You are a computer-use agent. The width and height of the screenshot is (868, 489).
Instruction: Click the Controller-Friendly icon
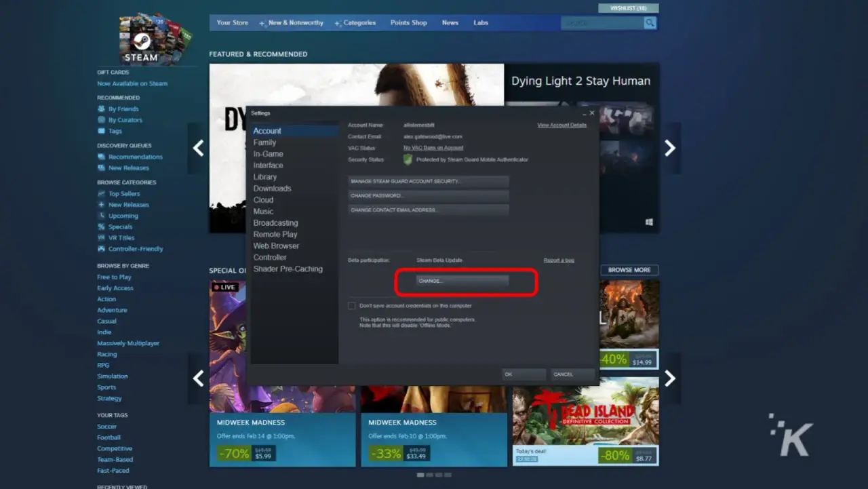pos(102,249)
